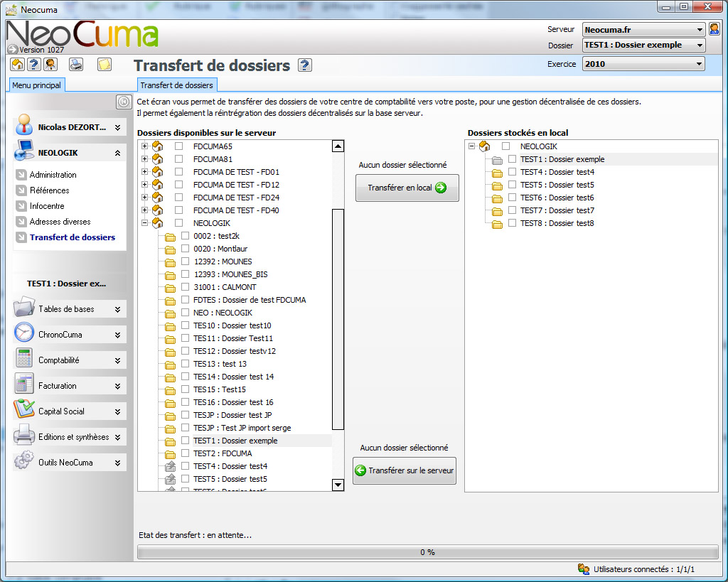Click the grey folder icon of local TEST1
Image resolution: width=728 pixels, height=582 pixels.
pyautogui.click(x=497, y=160)
